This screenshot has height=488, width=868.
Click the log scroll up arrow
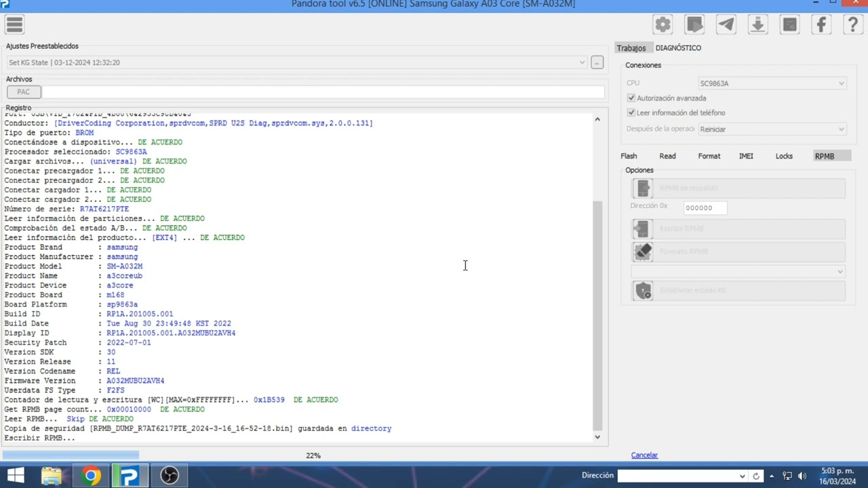[x=597, y=119]
